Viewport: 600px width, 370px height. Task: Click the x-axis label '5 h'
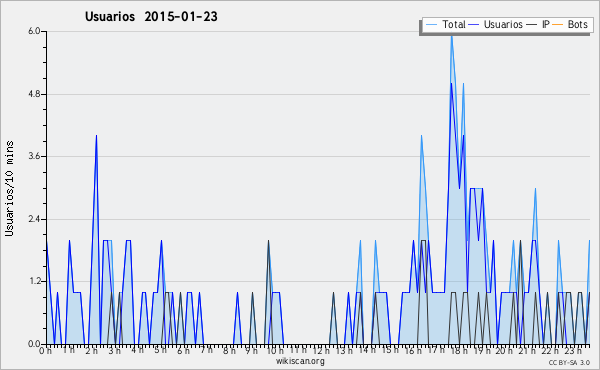coord(160,350)
